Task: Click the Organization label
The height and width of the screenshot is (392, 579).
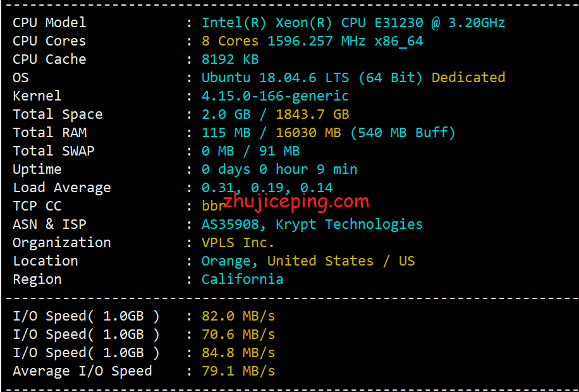Action: pos(62,243)
